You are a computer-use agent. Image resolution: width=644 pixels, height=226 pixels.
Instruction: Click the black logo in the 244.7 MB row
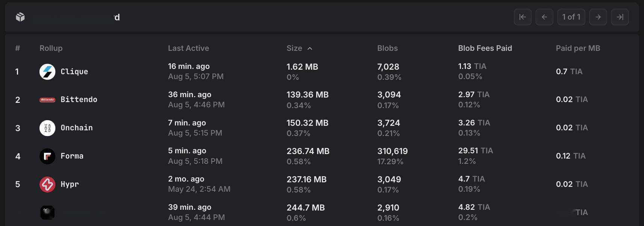[x=47, y=212]
